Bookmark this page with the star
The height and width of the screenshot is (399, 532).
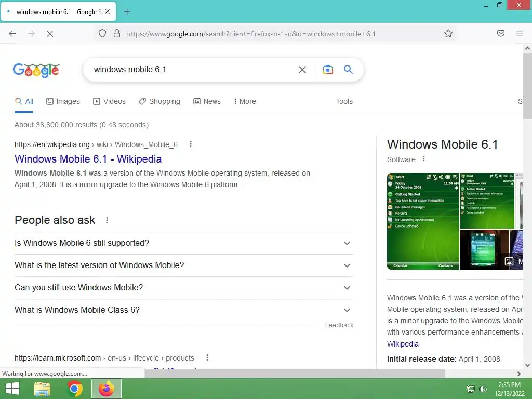pyautogui.click(x=448, y=34)
